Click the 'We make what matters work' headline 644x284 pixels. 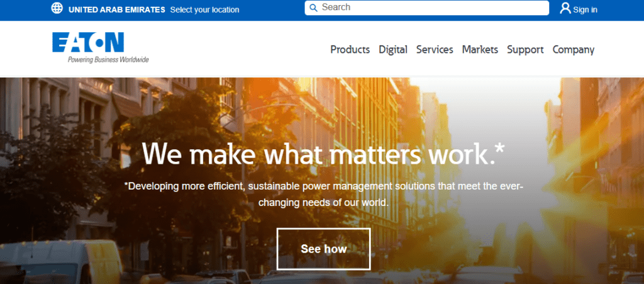[323, 153]
